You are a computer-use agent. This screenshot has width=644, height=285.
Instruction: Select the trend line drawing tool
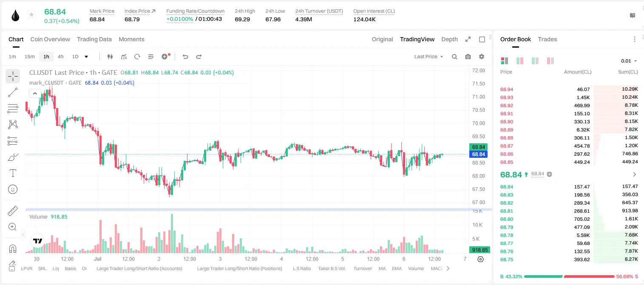click(13, 92)
